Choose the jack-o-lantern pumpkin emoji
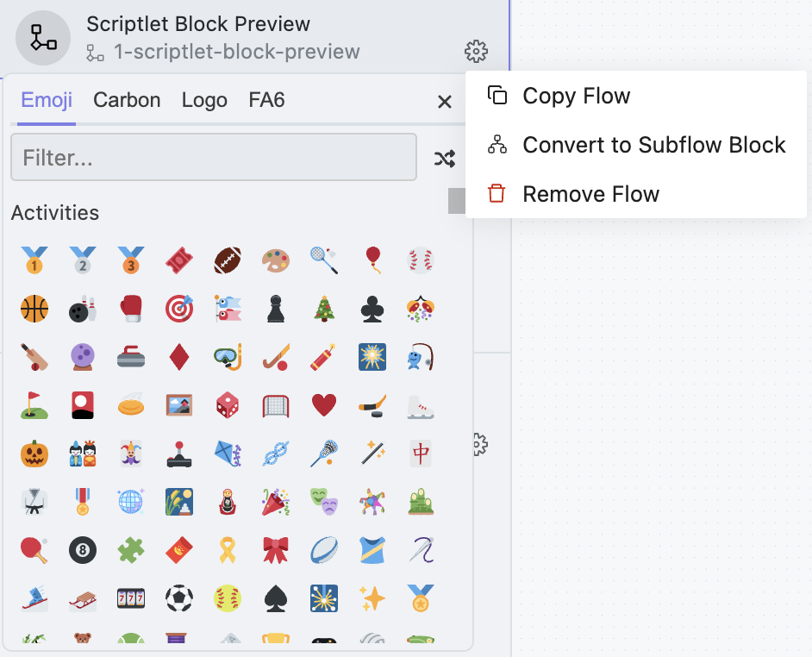The height and width of the screenshot is (657, 812). pyautogui.click(x=34, y=453)
